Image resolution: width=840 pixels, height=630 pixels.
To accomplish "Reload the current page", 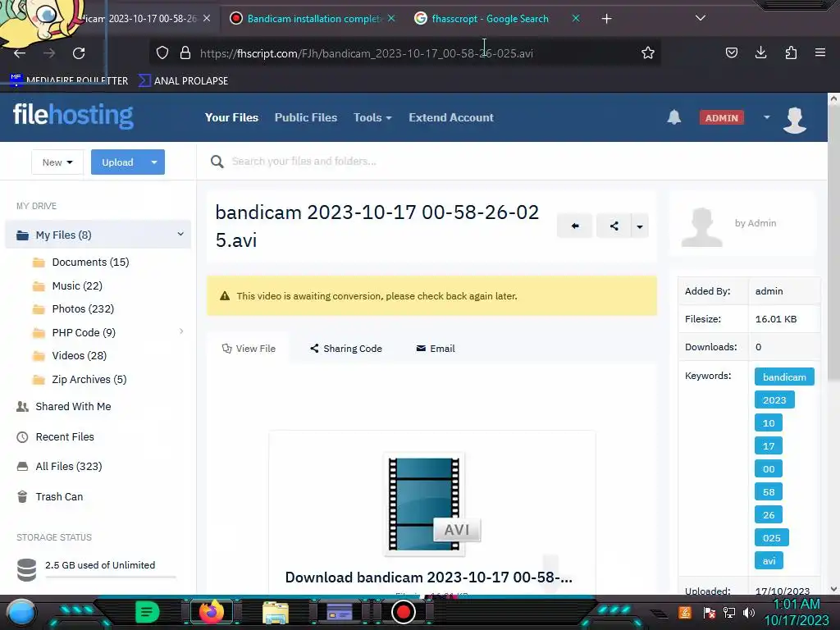I will [79, 53].
